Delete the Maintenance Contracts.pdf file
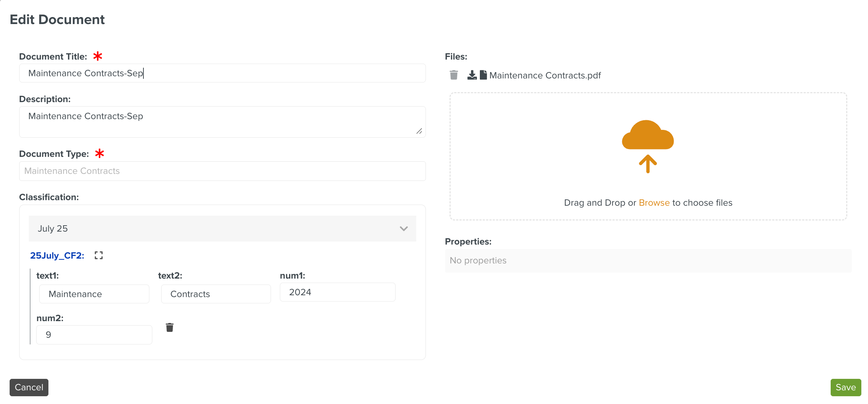Image resolution: width=868 pixels, height=404 pixels. [x=454, y=75]
